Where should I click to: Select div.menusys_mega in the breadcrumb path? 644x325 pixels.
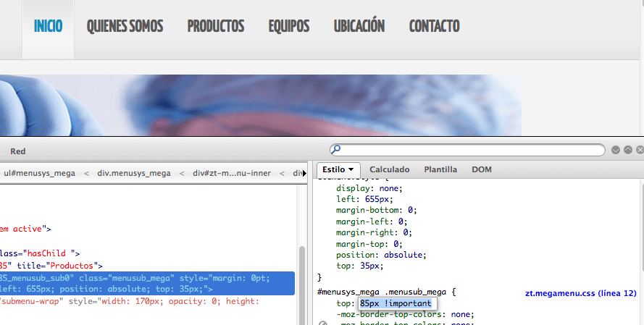click(134, 173)
